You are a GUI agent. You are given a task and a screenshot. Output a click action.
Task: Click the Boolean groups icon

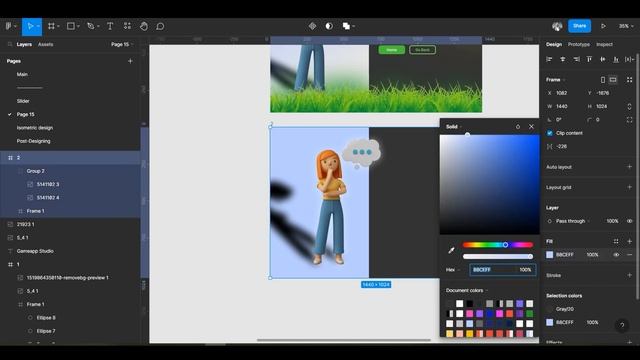tap(346, 26)
